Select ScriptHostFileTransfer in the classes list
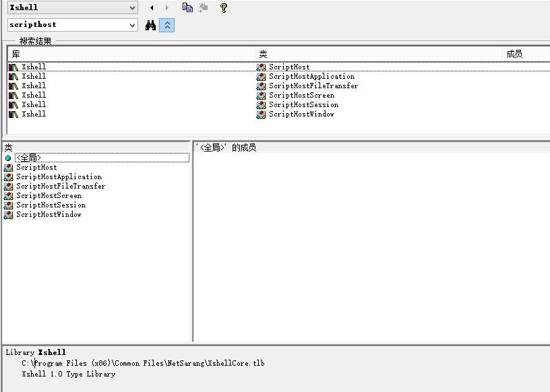Screen dimensions: 550x392 61,186
